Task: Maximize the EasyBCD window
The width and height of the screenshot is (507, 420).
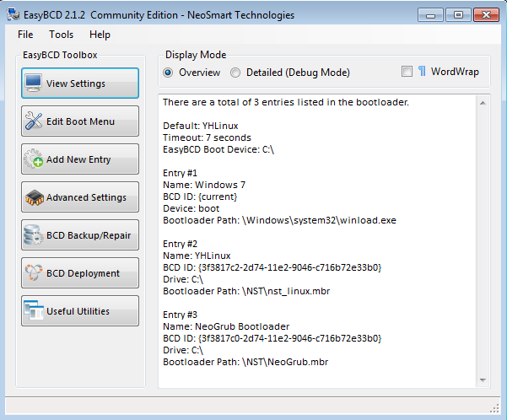Action: (x=458, y=15)
